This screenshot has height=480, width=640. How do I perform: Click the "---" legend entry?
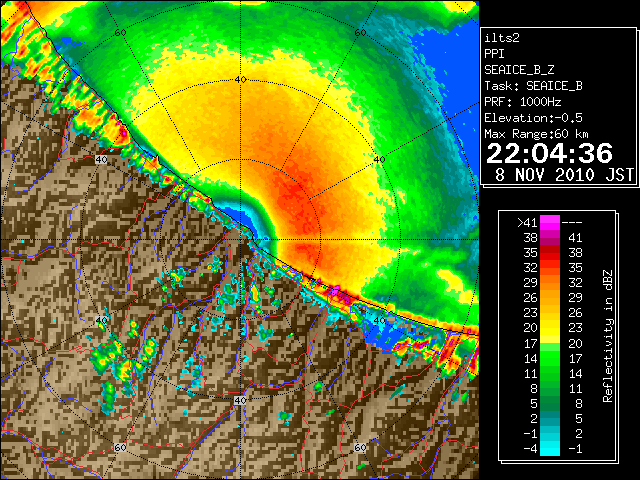click(572, 223)
